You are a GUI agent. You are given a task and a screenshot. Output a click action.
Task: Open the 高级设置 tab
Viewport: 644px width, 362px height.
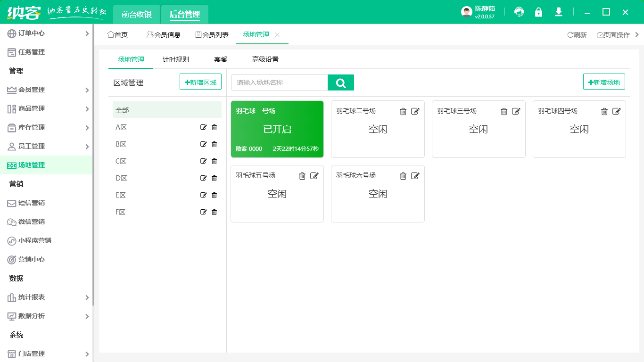pos(265,59)
